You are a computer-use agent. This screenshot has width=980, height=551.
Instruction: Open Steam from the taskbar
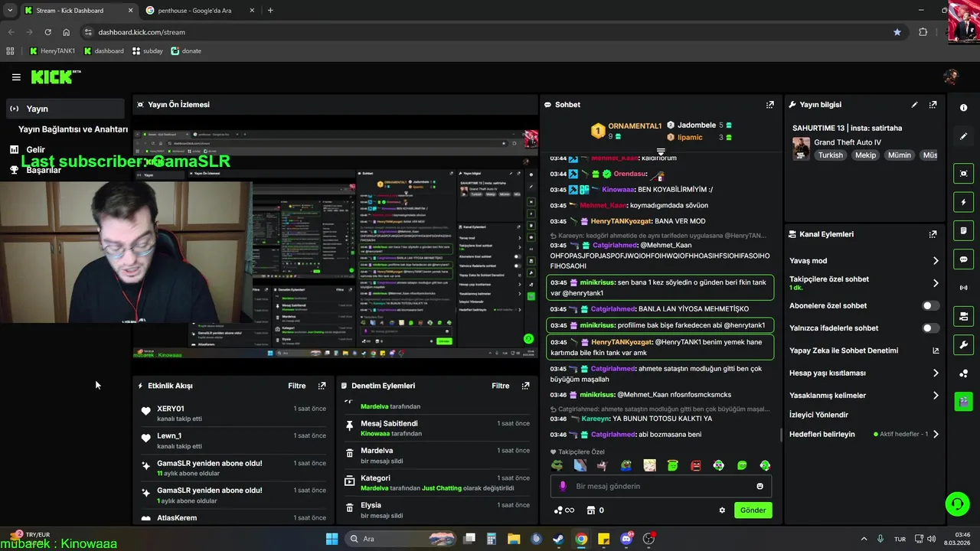[x=559, y=539]
